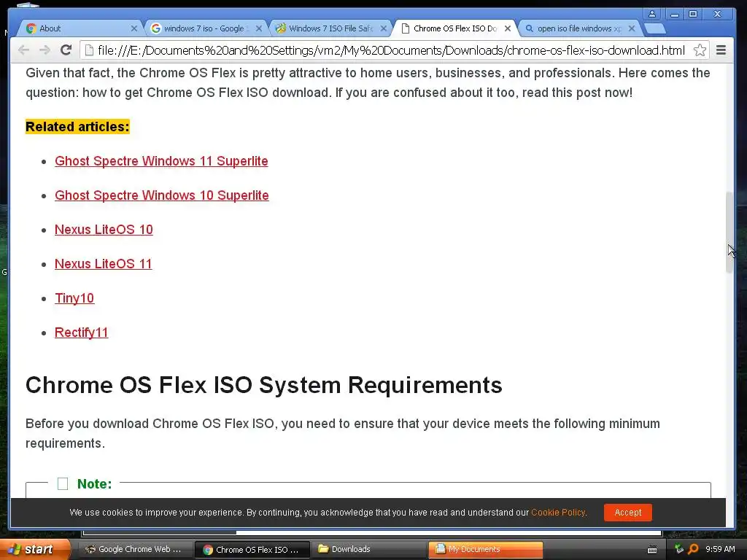Click the 'Related articles:' highlighted text
Viewport: 747px width, 560px height.
click(x=77, y=127)
